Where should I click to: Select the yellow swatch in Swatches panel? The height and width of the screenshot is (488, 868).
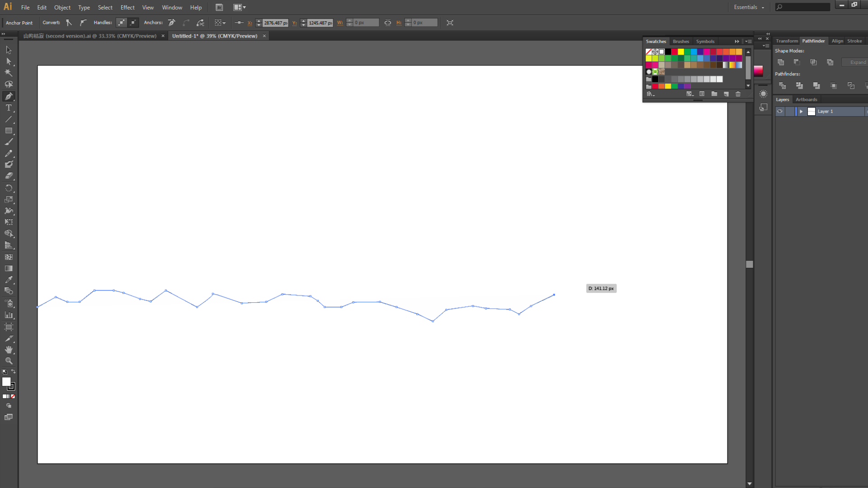point(681,51)
